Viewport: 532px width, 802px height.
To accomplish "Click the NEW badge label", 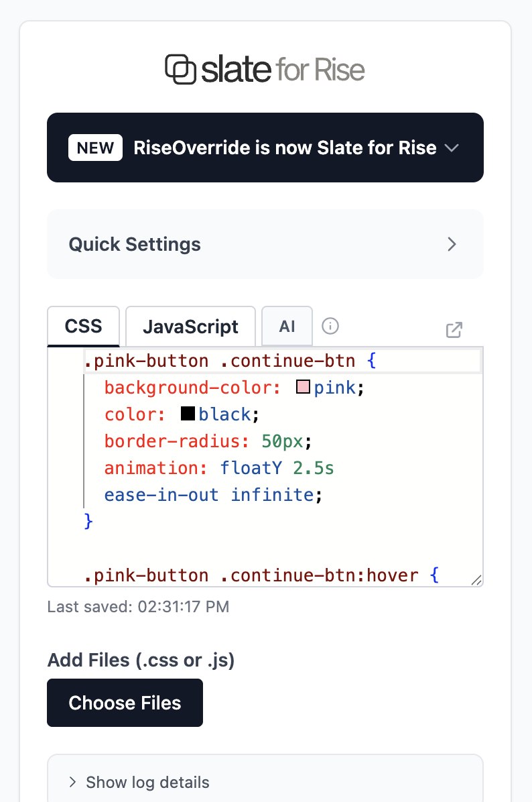I will click(95, 148).
